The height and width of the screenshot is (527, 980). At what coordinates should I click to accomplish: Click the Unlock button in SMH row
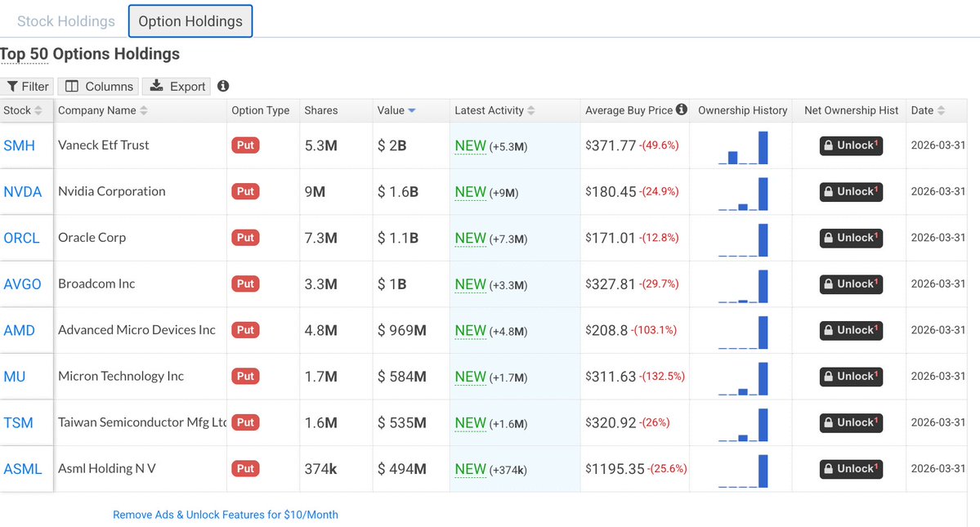[x=851, y=145]
